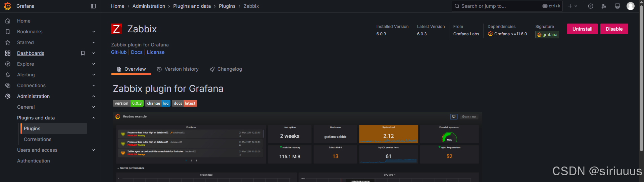Expand the Bookmarks section chevron

[x=94, y=32]
